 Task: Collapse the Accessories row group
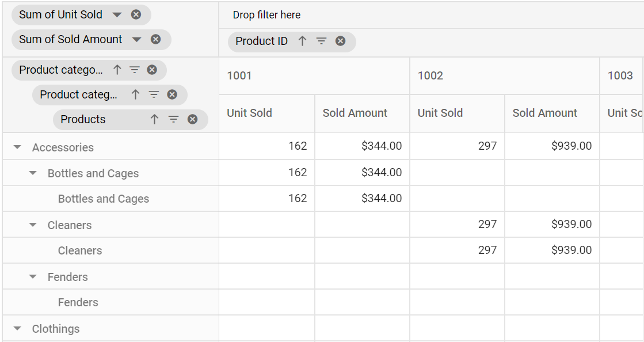click(x=17, y=147)
